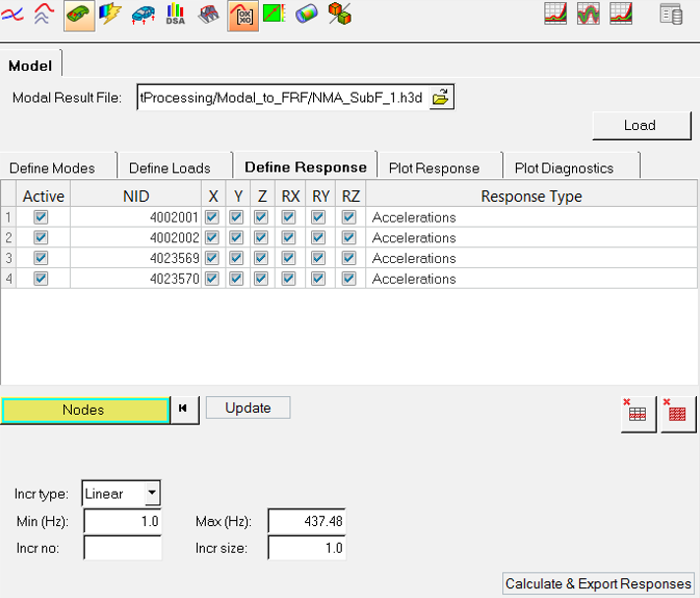Click the reset arrow beside Nodes
The height and width of the screenshot is (598, 700).
184,409
